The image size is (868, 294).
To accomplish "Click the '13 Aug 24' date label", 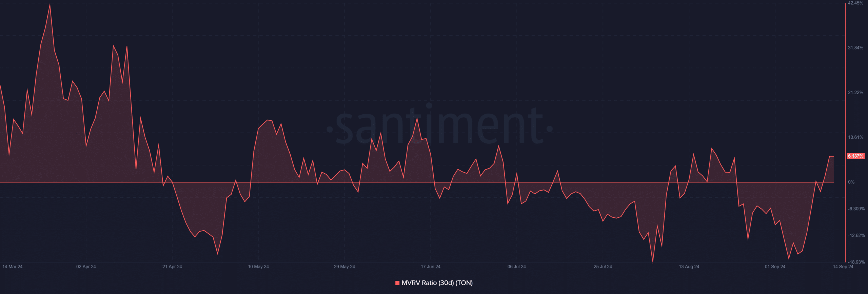I will [689, 267].
